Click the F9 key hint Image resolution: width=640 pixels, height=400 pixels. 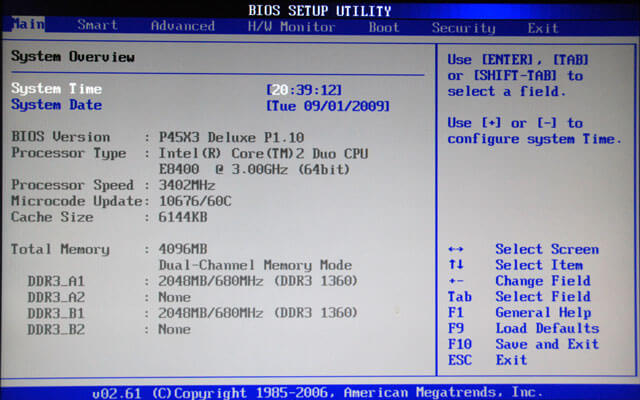point(456,328)
